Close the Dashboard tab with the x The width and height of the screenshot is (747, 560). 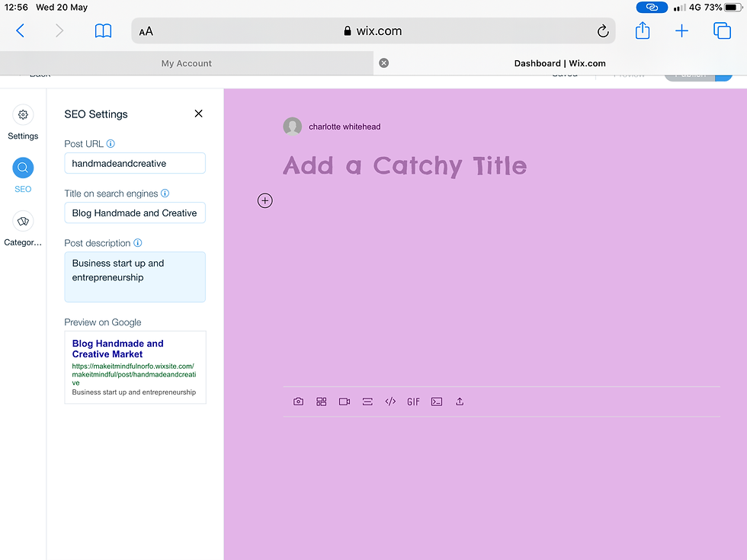click(x=383, y=62)
